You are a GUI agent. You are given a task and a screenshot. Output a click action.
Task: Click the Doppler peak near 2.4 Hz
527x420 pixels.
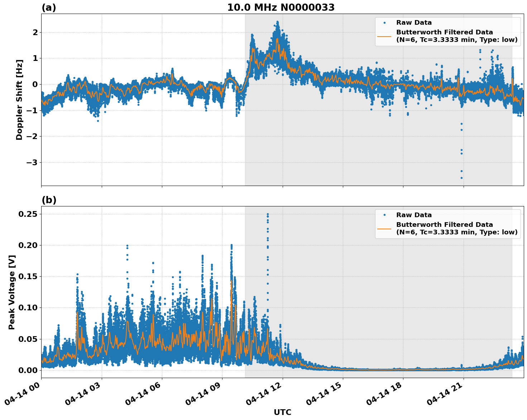[x=278, y=22]
